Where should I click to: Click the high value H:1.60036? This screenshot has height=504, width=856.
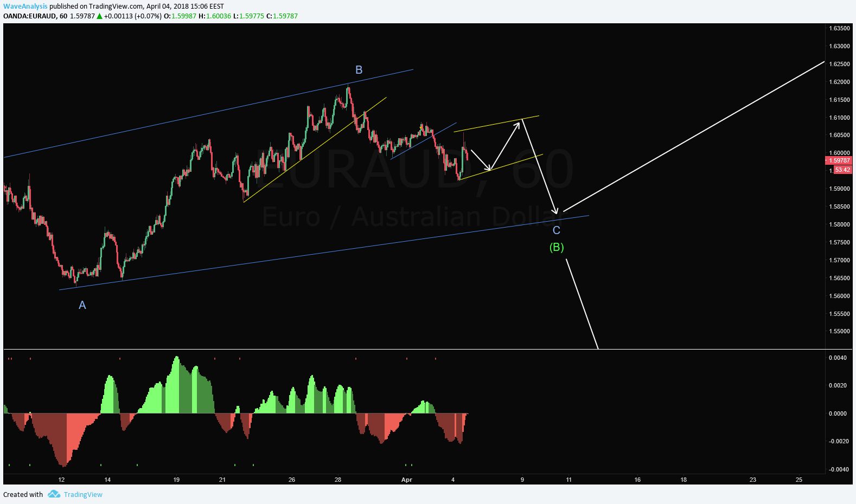(215, 16)
